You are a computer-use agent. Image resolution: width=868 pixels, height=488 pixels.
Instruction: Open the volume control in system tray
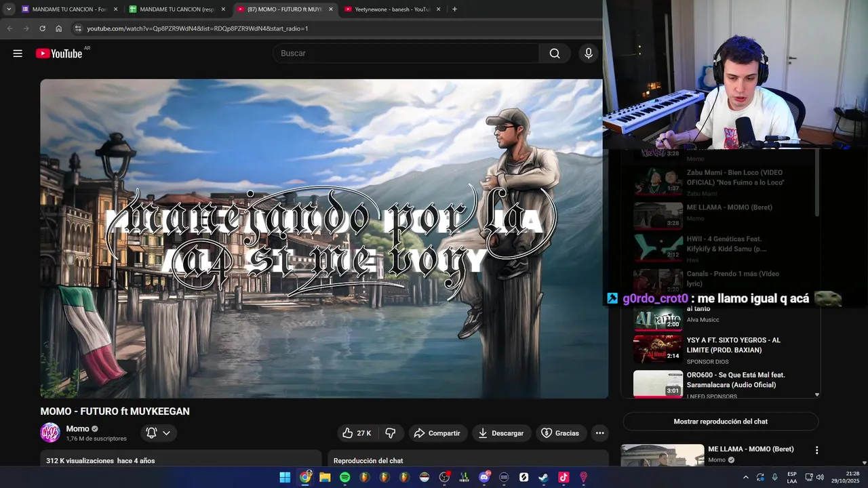(x=820, y=477)
